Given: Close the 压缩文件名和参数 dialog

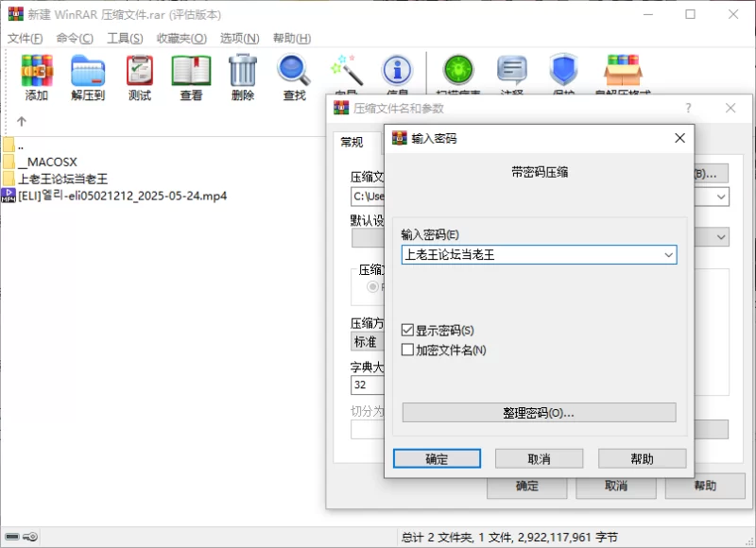Looking at the screenshot, I should [x=730, y=108].
